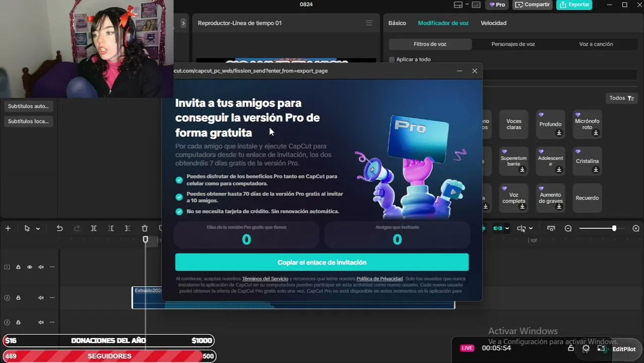Open more options for the middle audio track
This screenshot has height=363, width=644.
coord(52,297)
